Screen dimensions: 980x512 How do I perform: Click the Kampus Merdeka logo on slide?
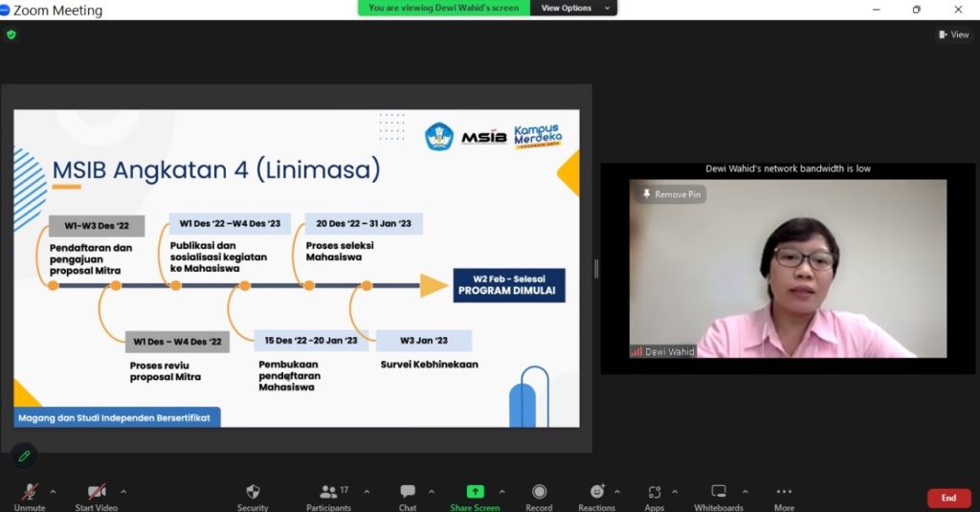(538, 136)
